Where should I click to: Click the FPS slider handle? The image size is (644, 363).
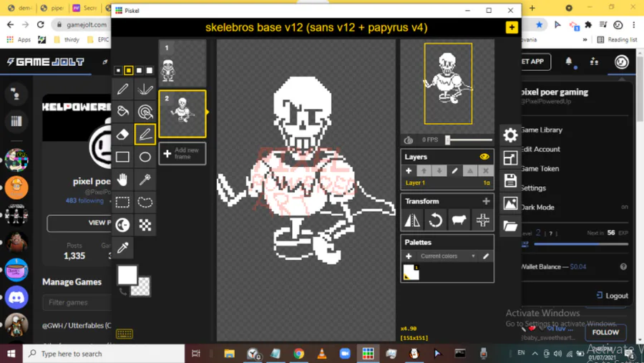(x=448, y=140)
